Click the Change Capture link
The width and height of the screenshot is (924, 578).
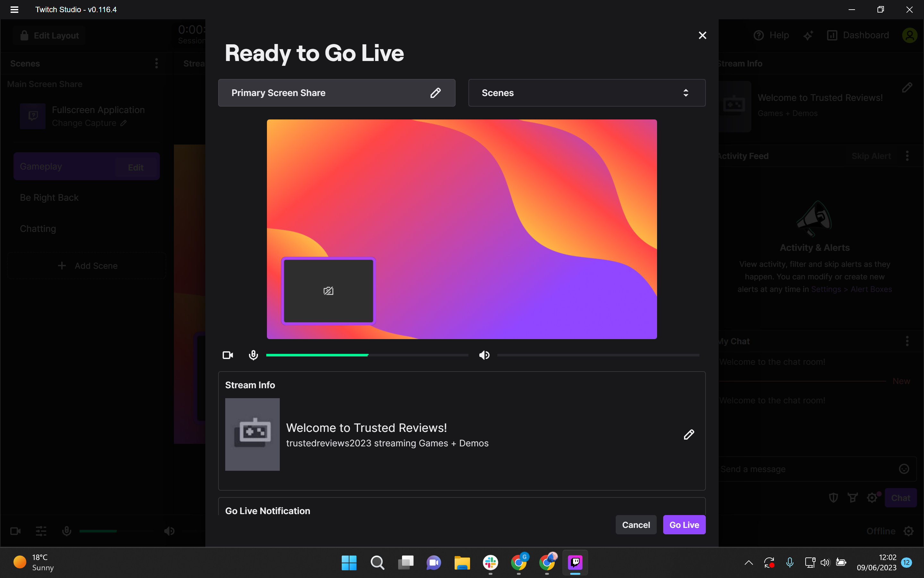89,123
